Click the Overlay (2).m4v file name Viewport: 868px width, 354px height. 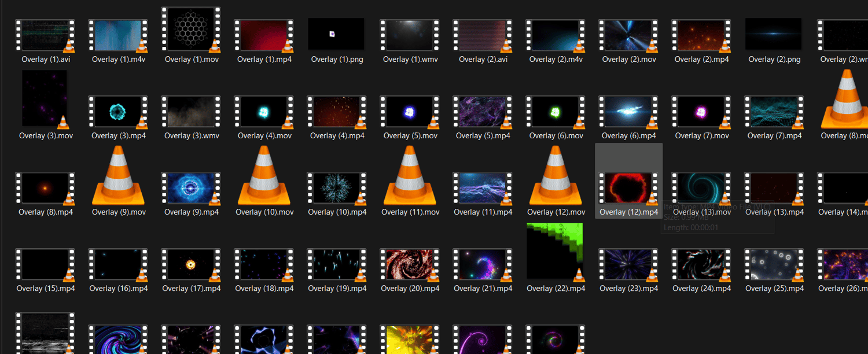point(556,59)
